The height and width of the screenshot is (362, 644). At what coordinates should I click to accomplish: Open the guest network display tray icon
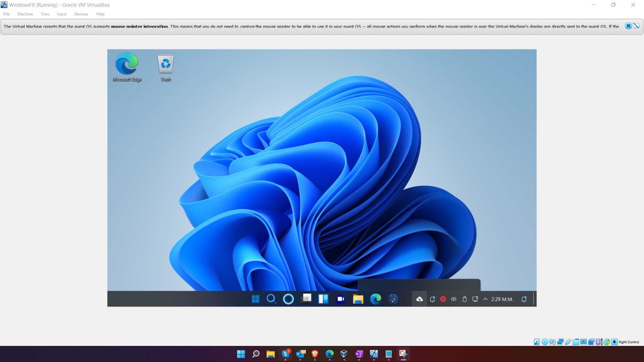tap(475, 299)
